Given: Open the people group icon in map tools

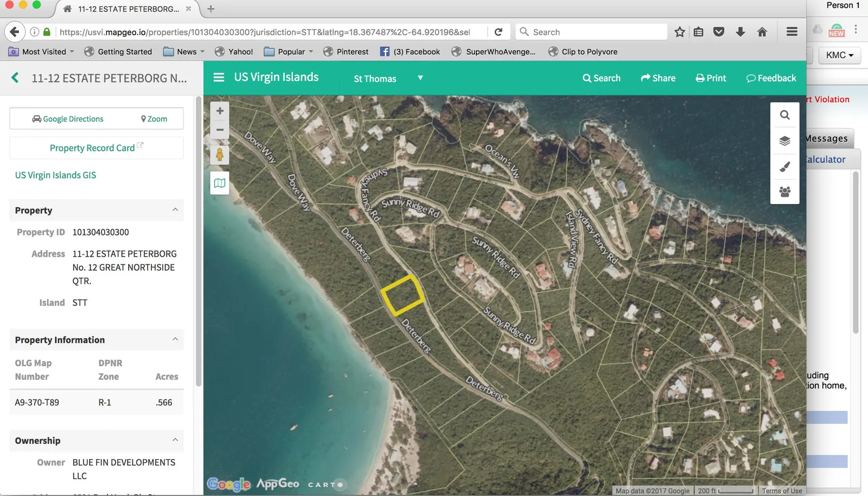Looking at the screenshot, I should point(784,192).
